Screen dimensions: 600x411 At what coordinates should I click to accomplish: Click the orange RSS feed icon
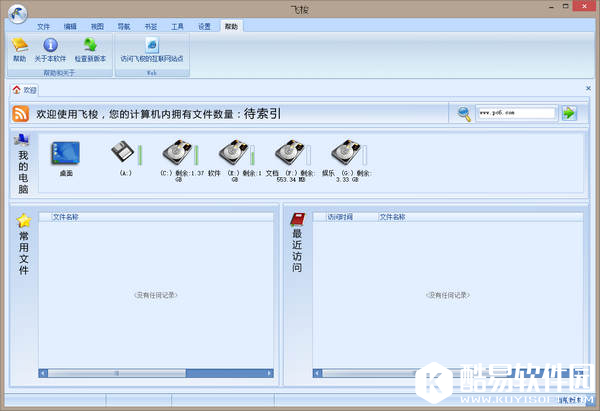pyautogui.click(x=20, y=114)
